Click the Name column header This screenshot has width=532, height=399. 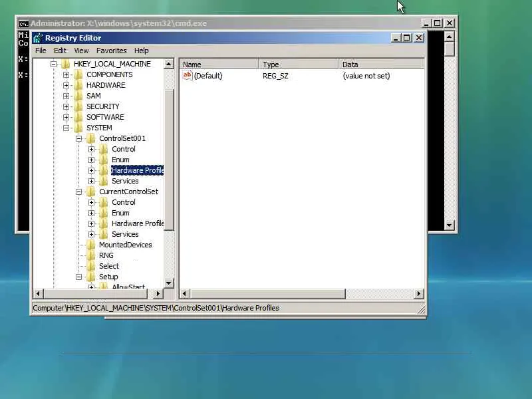[219, 64]
